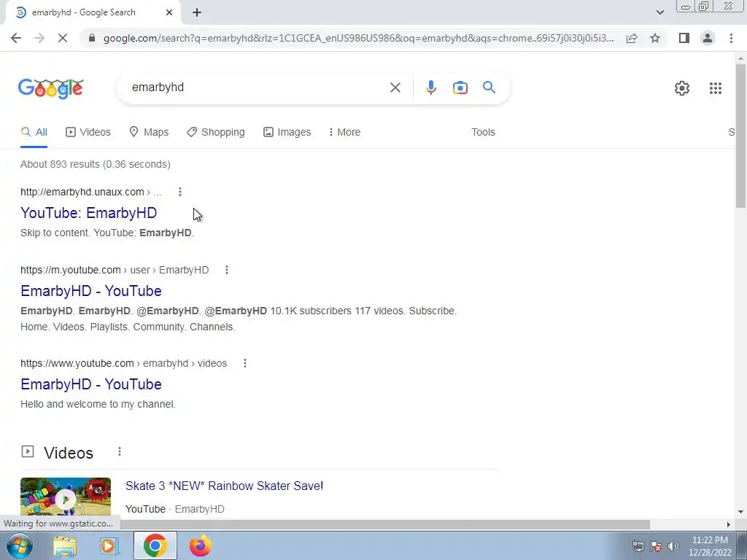This screenshot has height=560, width=747.
Task: Open EmarbyHD - YouTube m.youtube.com result
Action: pos(91,291)
